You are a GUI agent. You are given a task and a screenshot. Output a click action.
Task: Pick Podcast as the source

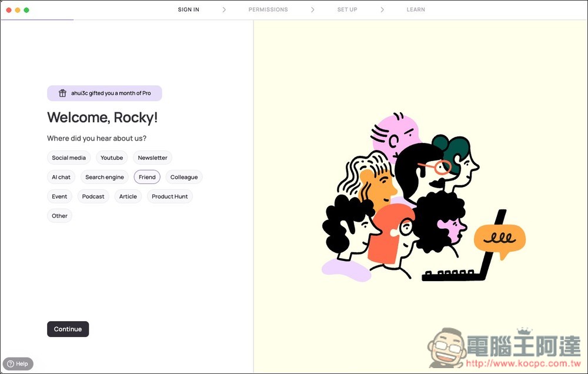coord(93,196)
